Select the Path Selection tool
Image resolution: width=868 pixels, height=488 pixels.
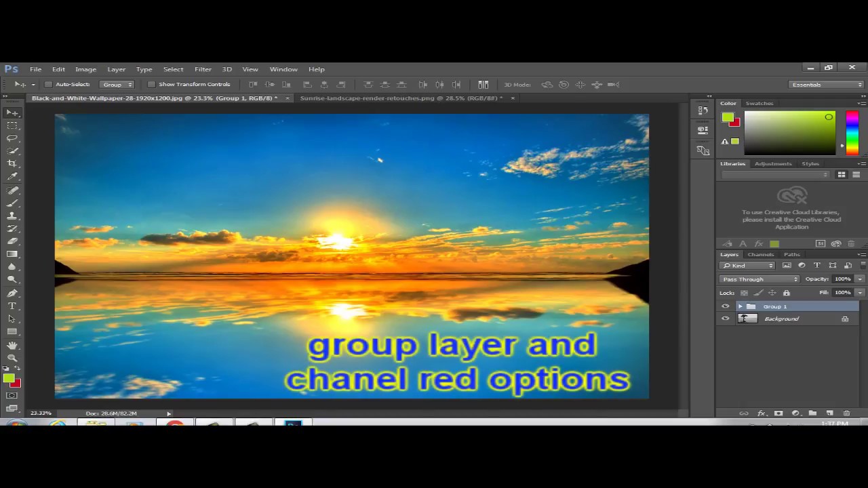[12, 319]
